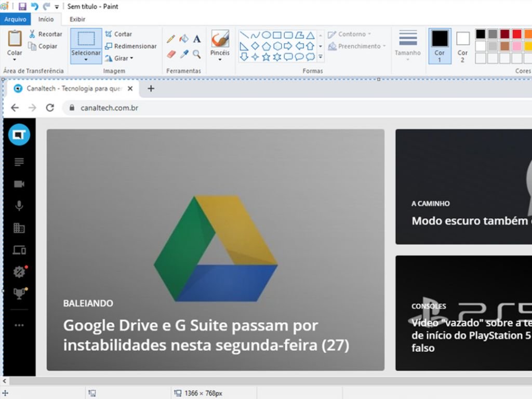Screen dimensions: 532x399
Task: Click the Selecionar rectangle selection tool
Action: click(x=86, y=38)
